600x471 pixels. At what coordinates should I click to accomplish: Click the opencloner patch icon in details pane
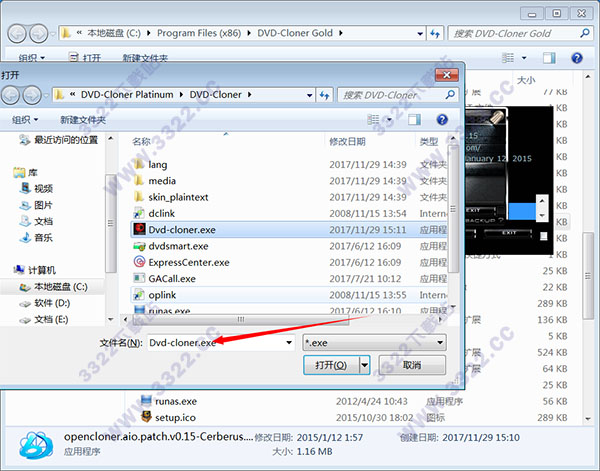(36, 445)
